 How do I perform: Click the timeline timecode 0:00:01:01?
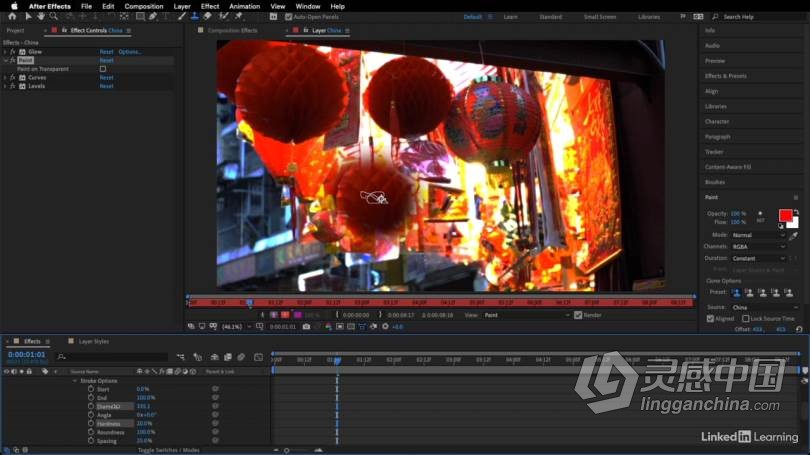[x=26, y=355]
